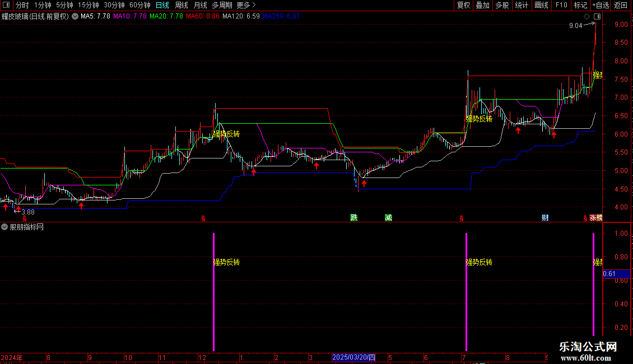Open F10 company info

point(560,6)
